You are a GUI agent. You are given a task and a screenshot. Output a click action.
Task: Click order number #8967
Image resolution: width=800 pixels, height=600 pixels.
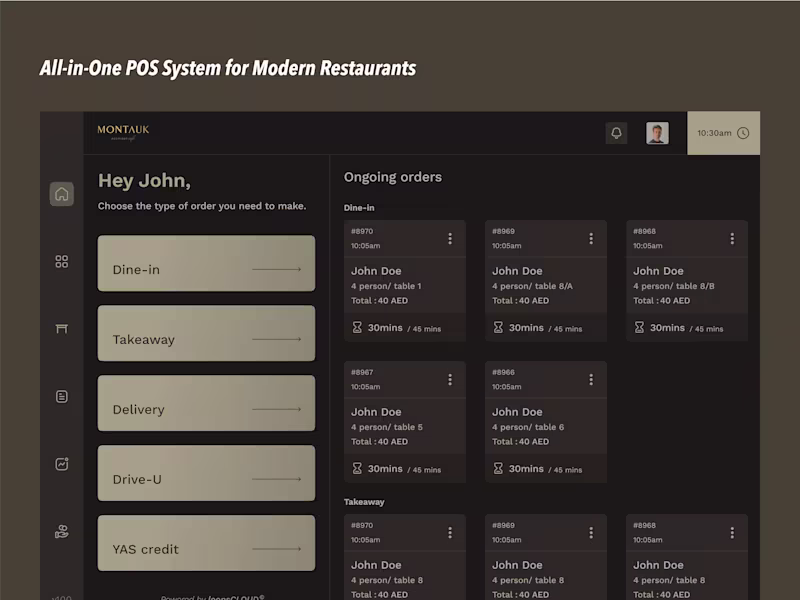tap(362, 372)
